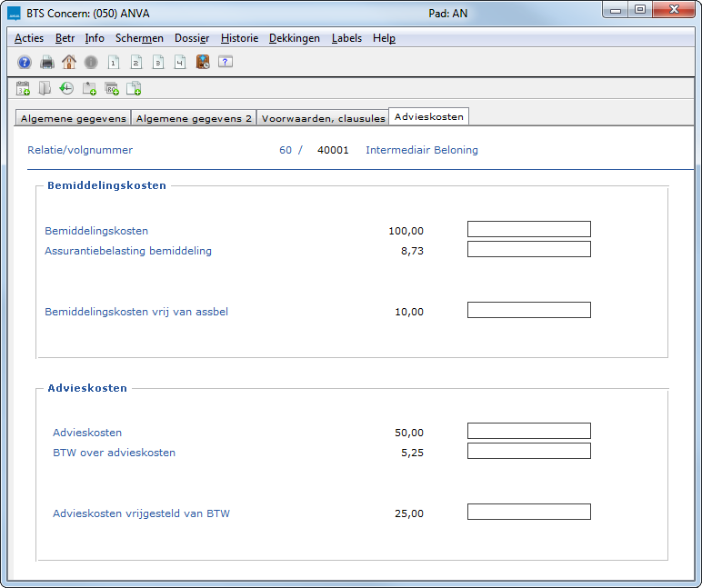This screenshot has width=702, height=588.
Task: Open page 3 document icon
Action: click(158, 62)
